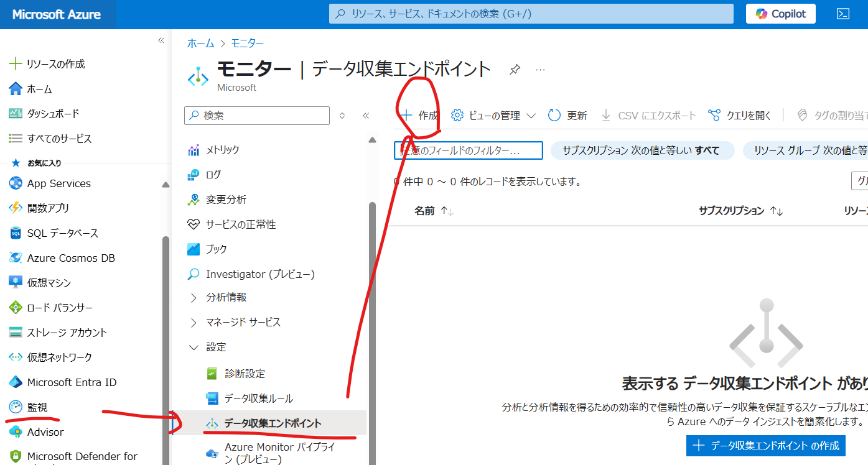Focus the monitor menu 検索 box
Viewport: 868px width, 465px height.
click(257, 116)
